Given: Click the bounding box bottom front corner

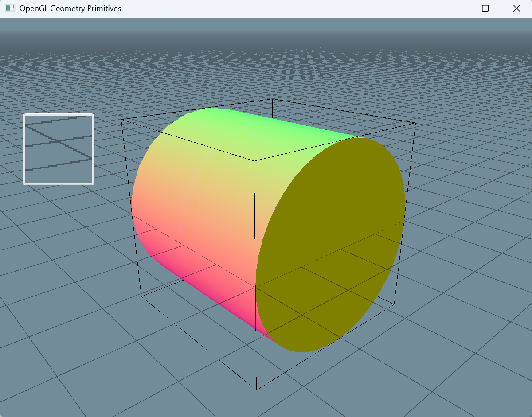Looking at the screenshot, I should point(256,390).
